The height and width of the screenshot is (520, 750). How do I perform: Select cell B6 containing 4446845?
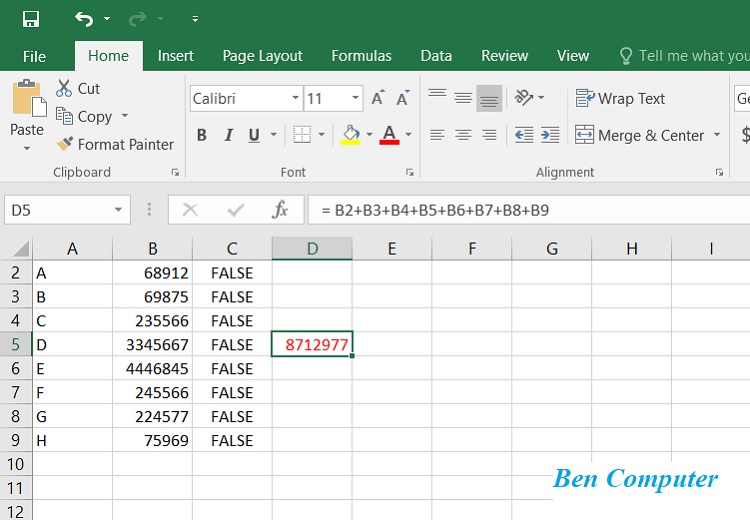[x=153, y=368]
